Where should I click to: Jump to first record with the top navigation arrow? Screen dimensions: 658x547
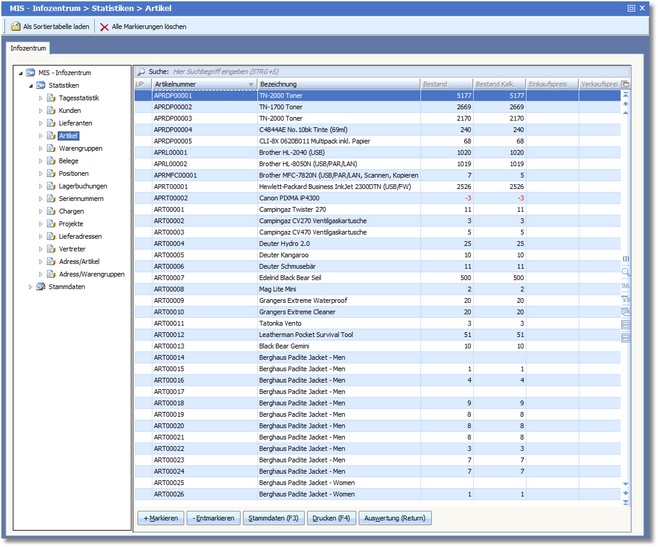pos(626,96)
